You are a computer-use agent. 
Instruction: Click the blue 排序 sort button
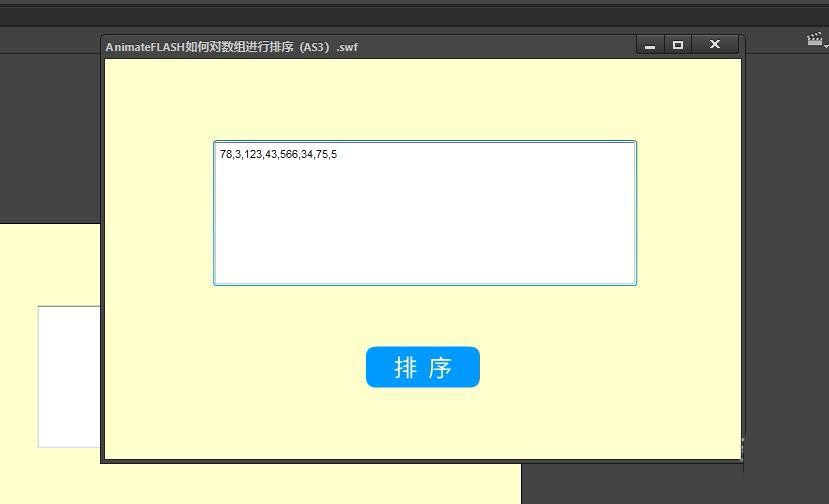[x=422, y=367]
